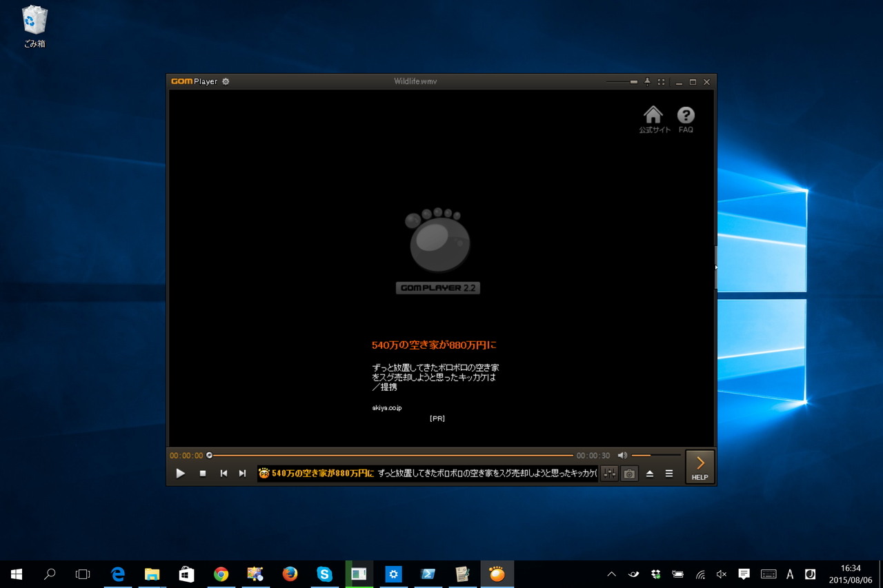Image resolution: width=883 pixels, height=588 pixels.
Task: Switch to fullscreen with the title bar icon
Action: tap(662, 81)
